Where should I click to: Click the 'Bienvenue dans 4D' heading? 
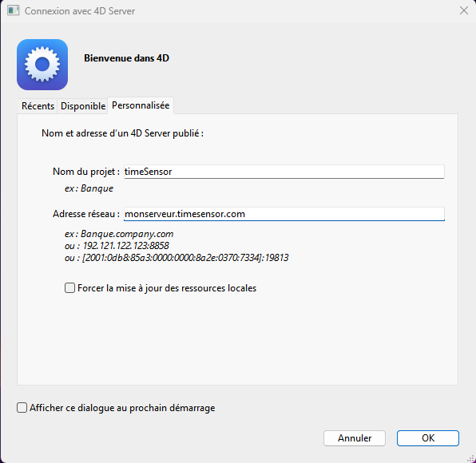click(127, 58)
